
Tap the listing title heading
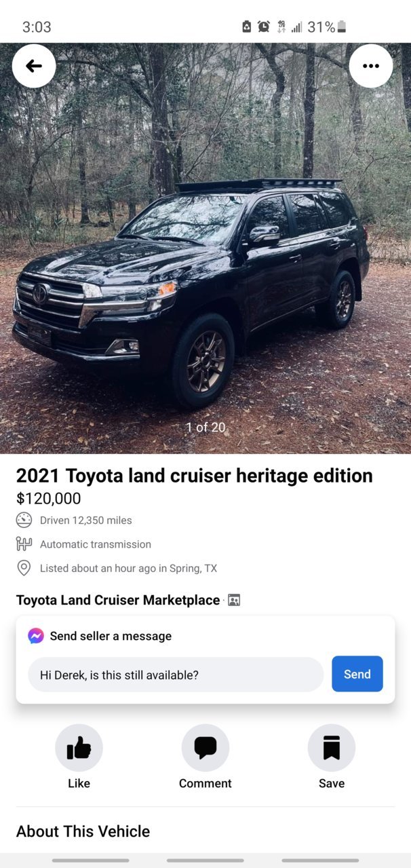click(195, 476)
